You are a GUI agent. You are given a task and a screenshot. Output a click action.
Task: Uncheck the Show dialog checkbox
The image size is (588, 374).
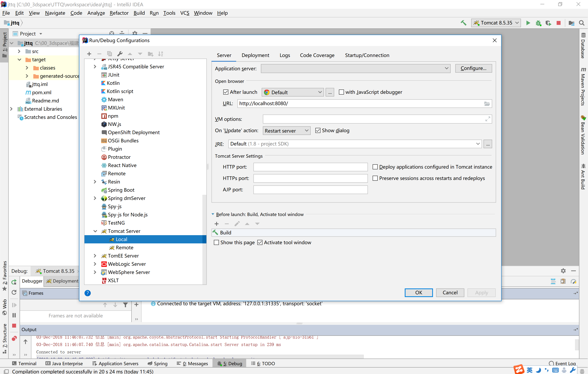pyautogui.click(x=318, y=131)
